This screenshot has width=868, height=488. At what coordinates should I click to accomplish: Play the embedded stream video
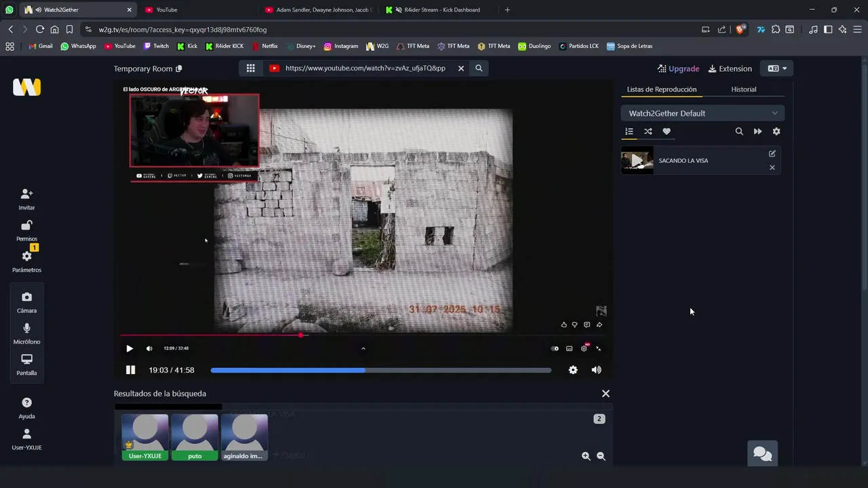pyautogui.click(x=130, y=348)
